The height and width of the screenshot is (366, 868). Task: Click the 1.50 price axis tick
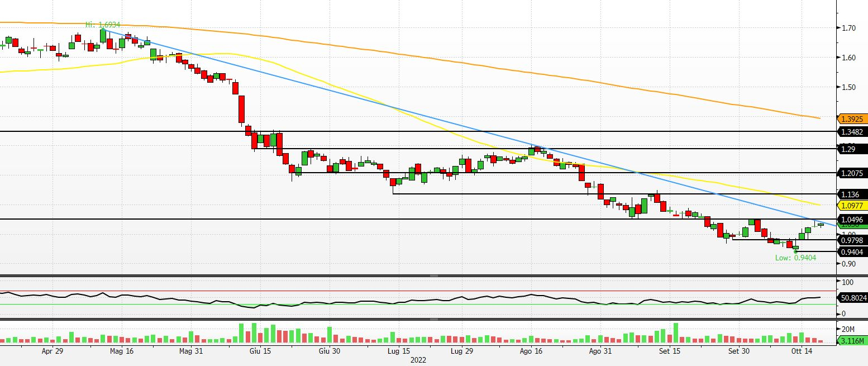(x=848, y=87)
